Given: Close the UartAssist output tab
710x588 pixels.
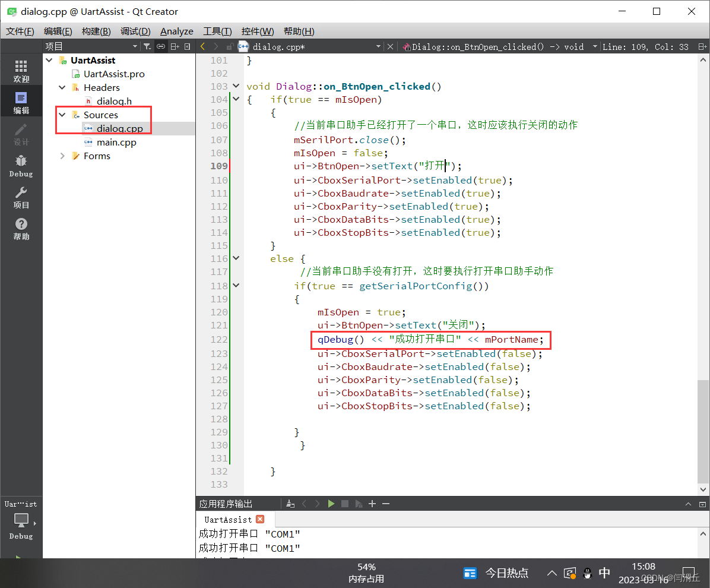Looking at the screenshot, I should pyautogui.click(x=260, y=519).
